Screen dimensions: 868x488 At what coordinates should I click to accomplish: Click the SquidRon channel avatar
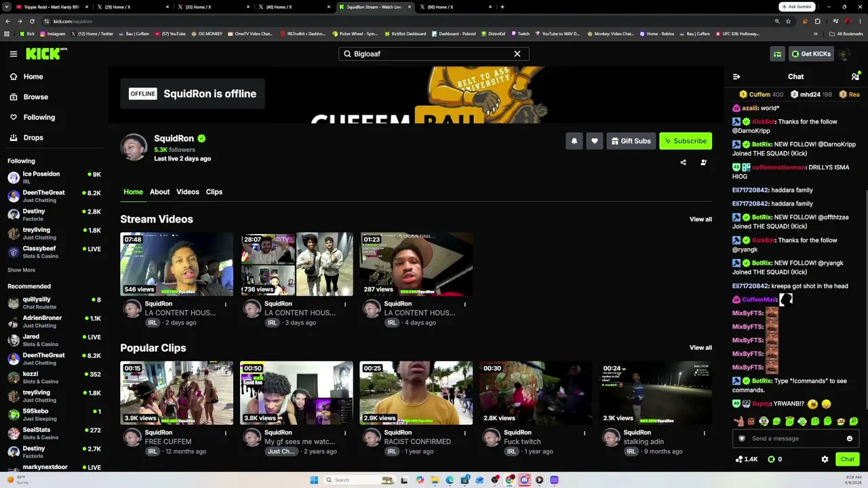point(134,147)
